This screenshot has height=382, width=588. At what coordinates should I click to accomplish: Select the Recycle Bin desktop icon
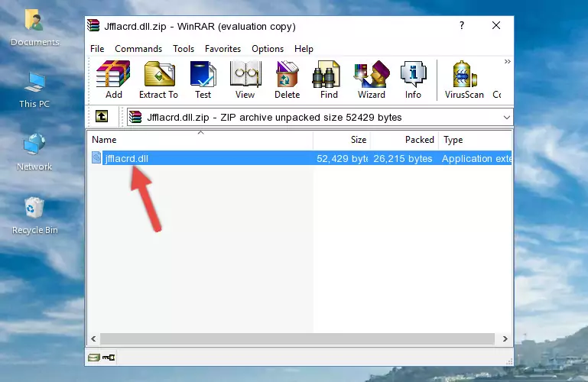(x=34, y=215)
